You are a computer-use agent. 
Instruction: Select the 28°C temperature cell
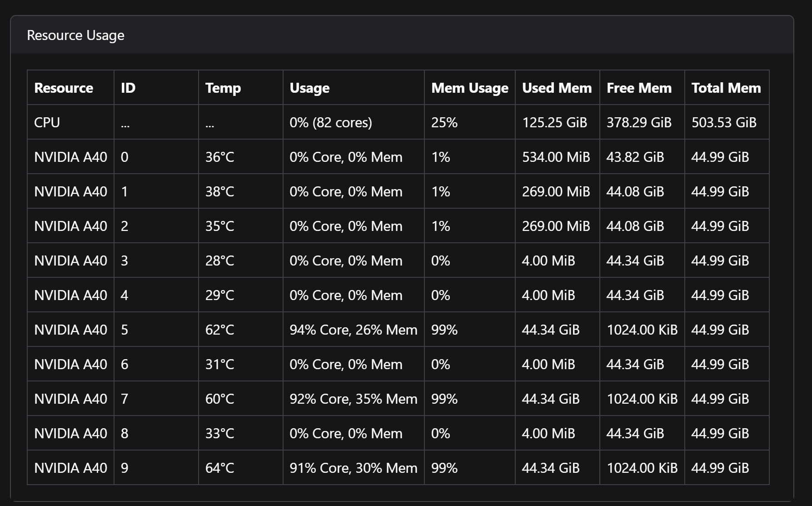click(x=219, y=261)
